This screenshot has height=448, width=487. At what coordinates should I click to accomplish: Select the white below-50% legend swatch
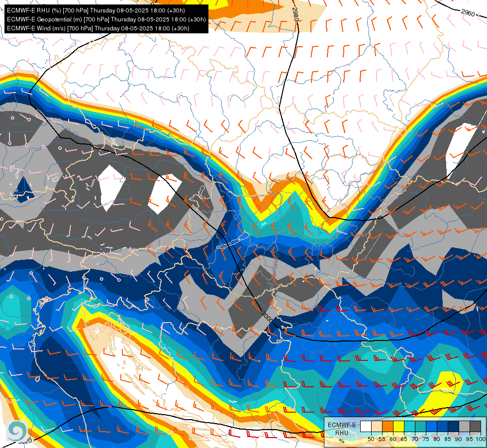point(366,426)
